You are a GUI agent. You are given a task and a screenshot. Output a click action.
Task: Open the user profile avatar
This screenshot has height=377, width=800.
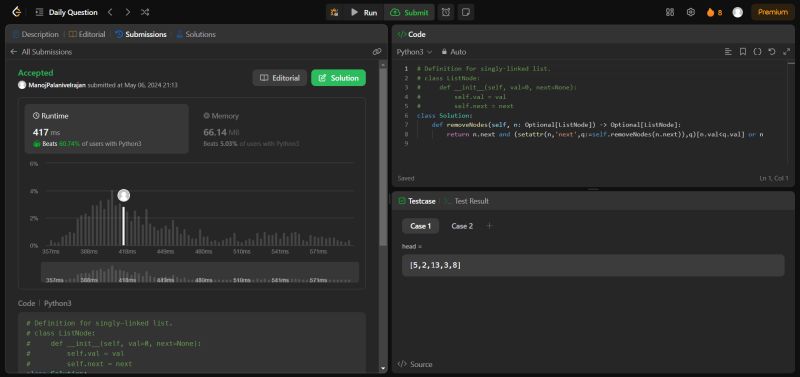coord(738,12)
